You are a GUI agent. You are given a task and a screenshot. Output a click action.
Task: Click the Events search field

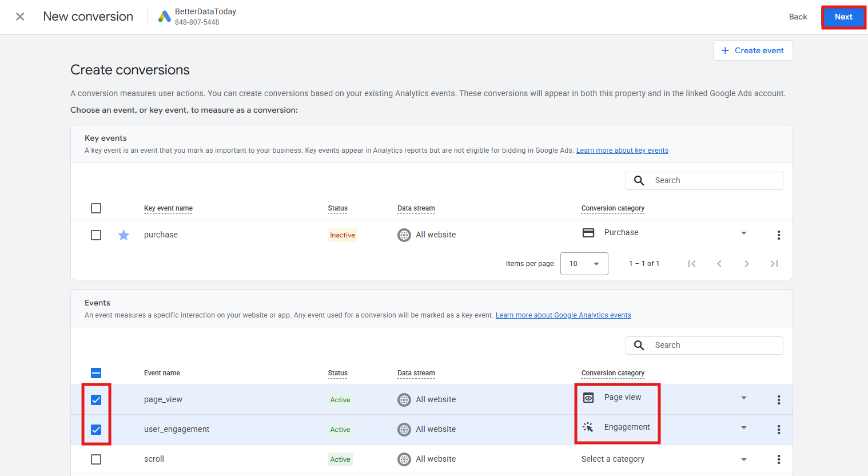(704, 346)
